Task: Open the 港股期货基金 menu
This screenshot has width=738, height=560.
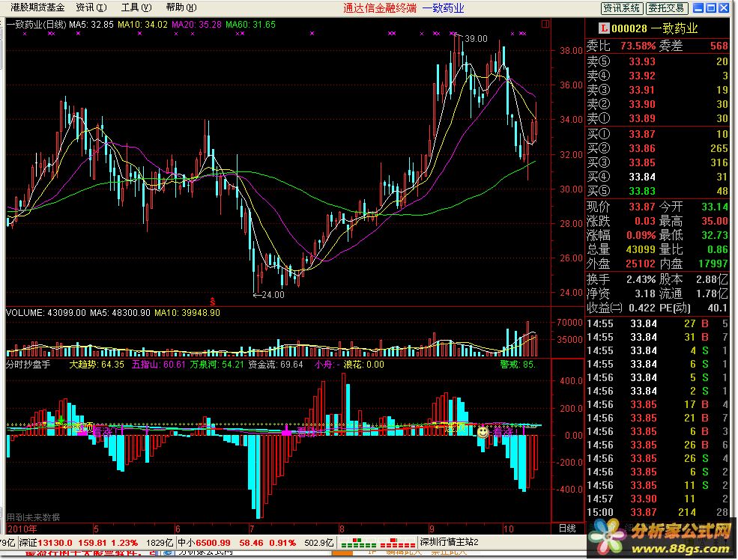Action: click(x=37, y=7)
